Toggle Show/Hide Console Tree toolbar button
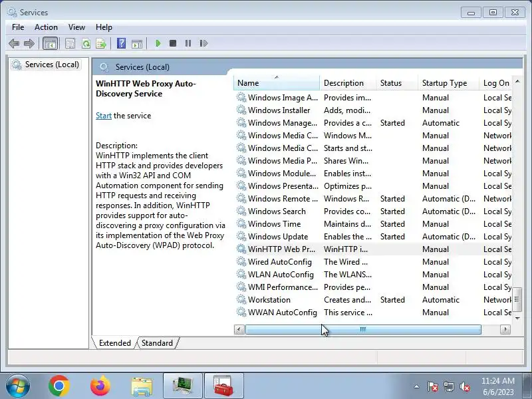The height and width of the screenshot is (399, 532). pos(51,43)
